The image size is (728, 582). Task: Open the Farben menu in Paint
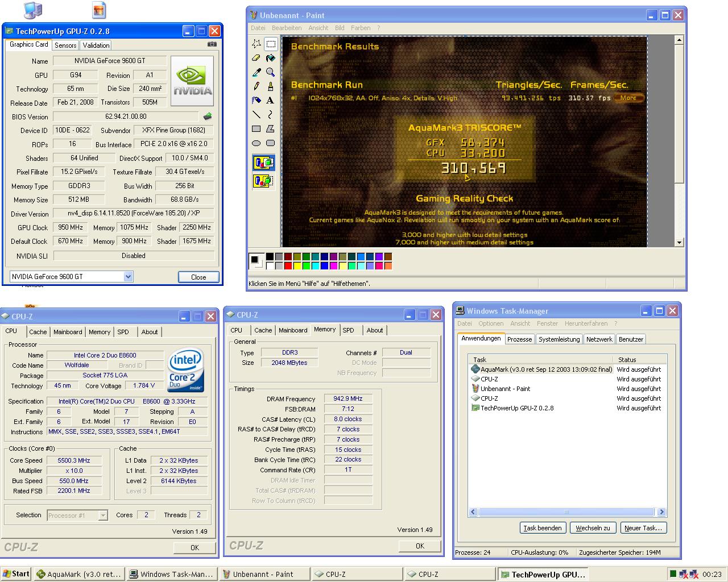click(361, 28)
